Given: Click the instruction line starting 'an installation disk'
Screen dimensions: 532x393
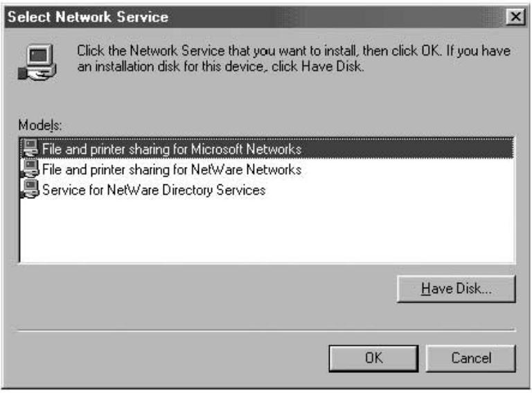Looking at the screenshot, I should coord(221,67).
